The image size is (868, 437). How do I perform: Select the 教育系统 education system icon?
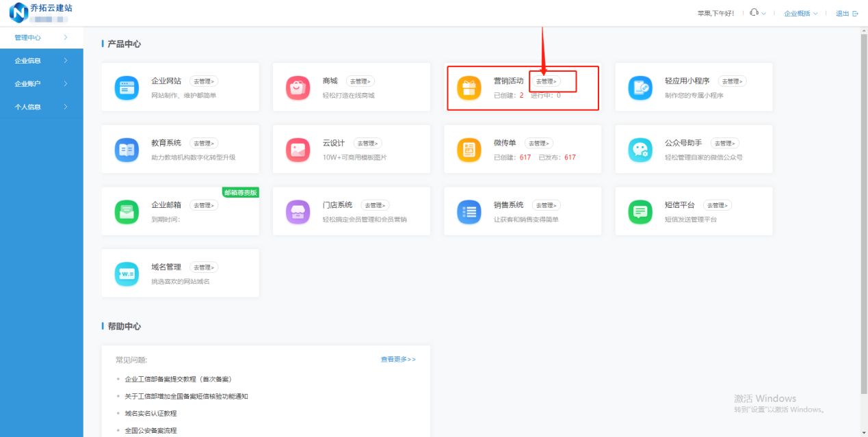(127, 149)
